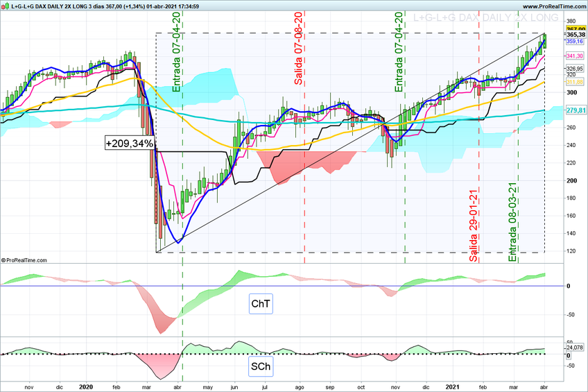Click the red Salida 07-08-20 annotation
This screenshot has height=392, width=588.
tap(298, 49)
